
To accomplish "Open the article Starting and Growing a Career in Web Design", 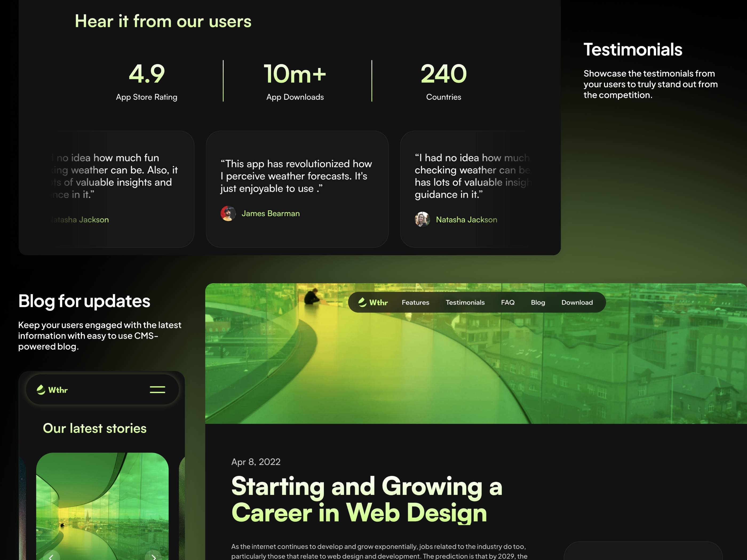I will (x=366, y=499).
